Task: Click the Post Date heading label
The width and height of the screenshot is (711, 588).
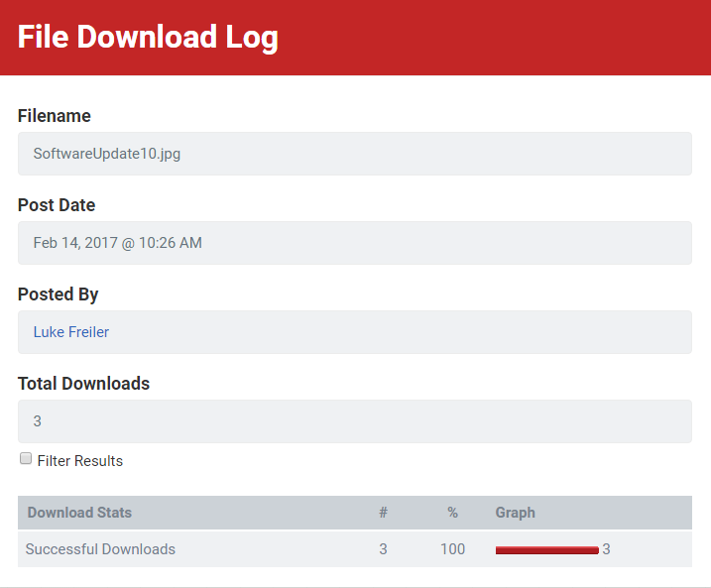Action: (57, 205)
